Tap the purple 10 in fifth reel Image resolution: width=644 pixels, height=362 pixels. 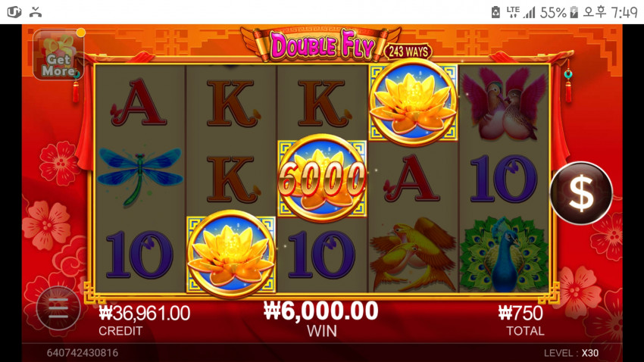(504, 179)
